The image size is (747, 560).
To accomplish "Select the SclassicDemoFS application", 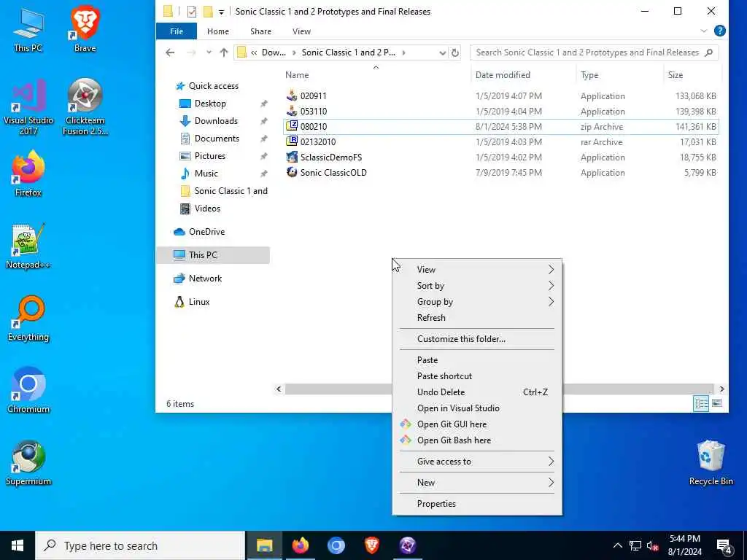I will pos(500,157).
